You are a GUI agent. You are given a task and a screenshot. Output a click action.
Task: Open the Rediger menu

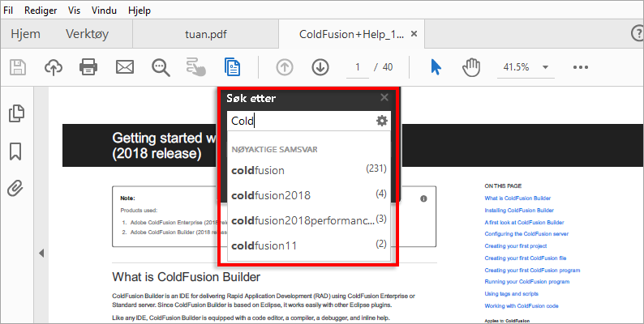coord(41,11)
